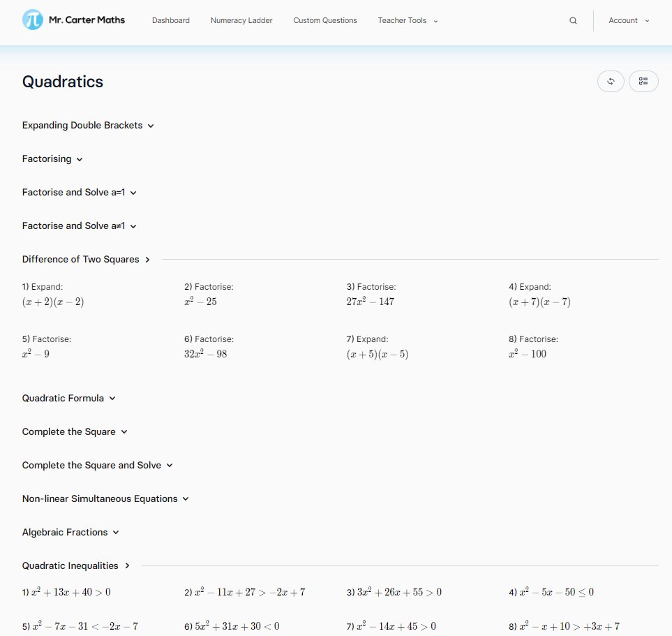This screenshot has width=672, height=636.
Task: Expand the Algebraic Fractions section
Action: (70, 532)
